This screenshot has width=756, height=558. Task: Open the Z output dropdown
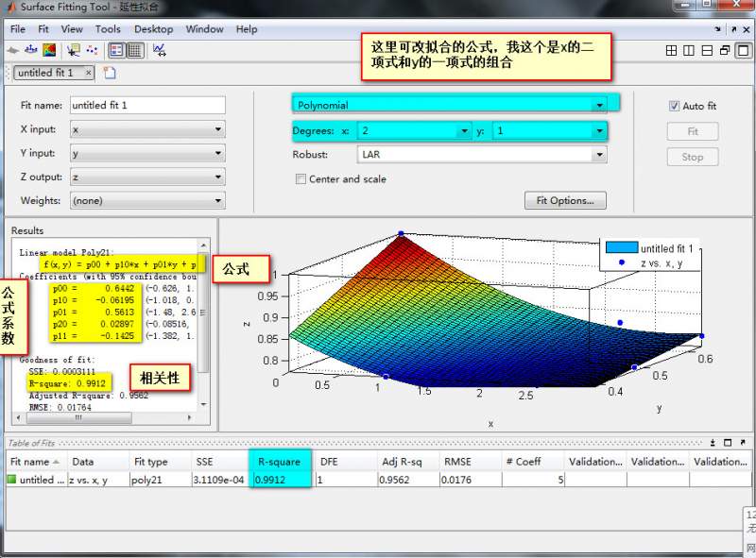click(147, 177)
